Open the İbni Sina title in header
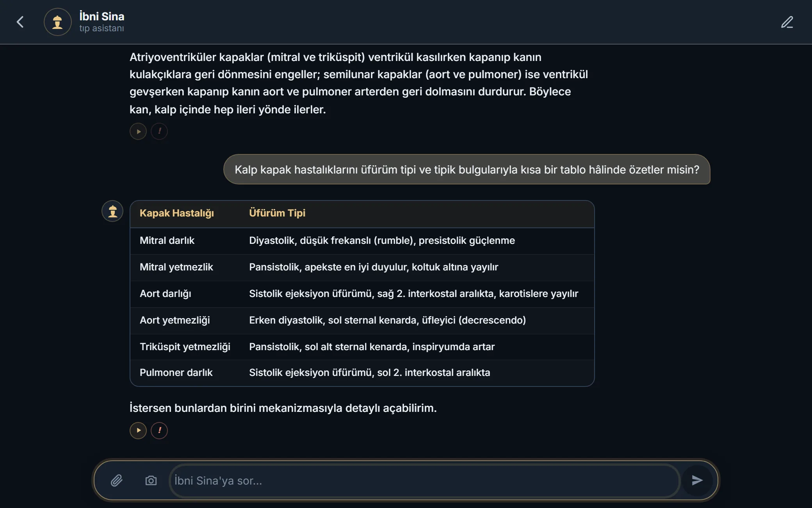This screenshot has height=508, width=812. (102, 16)
